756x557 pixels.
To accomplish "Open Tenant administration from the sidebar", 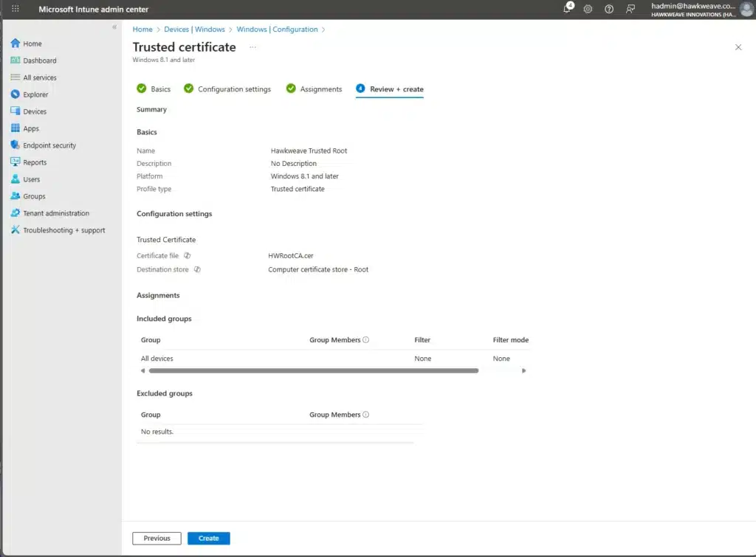I will click(x=55, y=213).
